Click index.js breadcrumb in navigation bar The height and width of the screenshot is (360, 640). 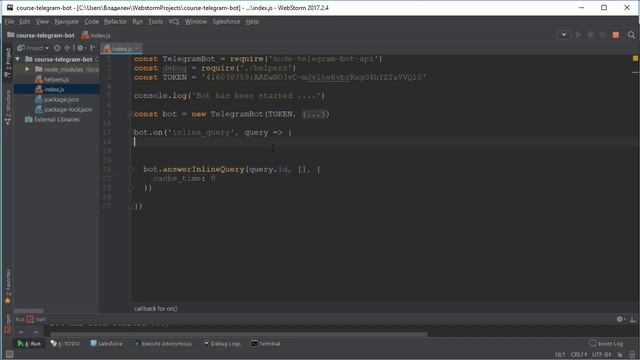click(x=96, y=36)
